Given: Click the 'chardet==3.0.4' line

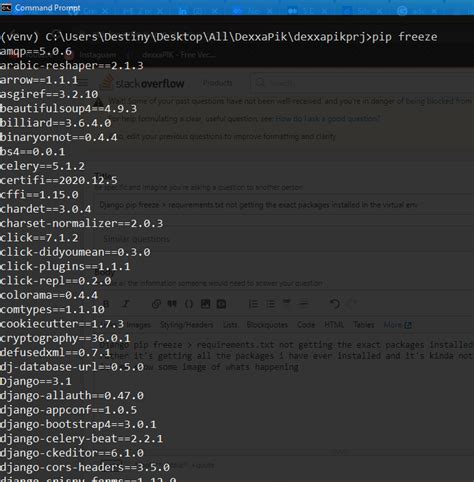Looking at the screenshot, I should pyautogui.click(x=46, y=209).
